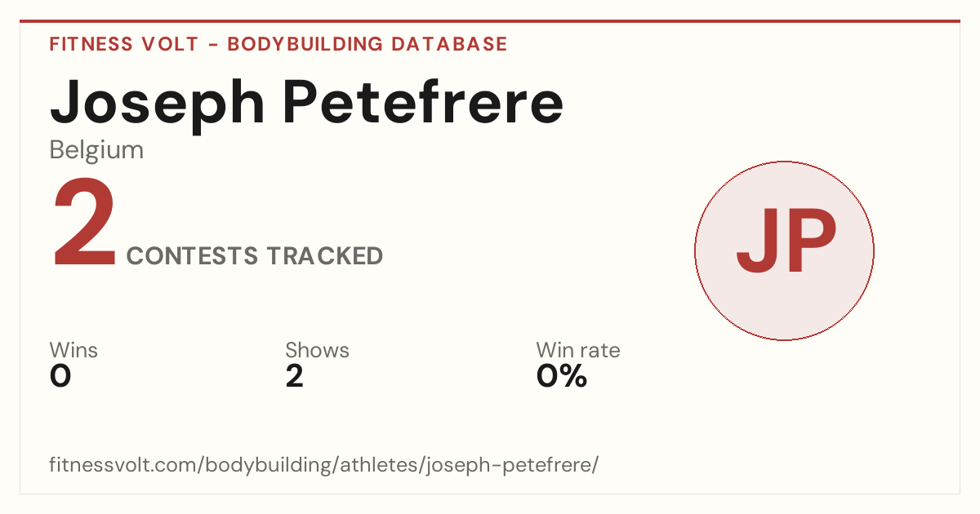Click the Shows value 2
The height and width of the screenshot is (514, 980).
click(x=295, y=377)
